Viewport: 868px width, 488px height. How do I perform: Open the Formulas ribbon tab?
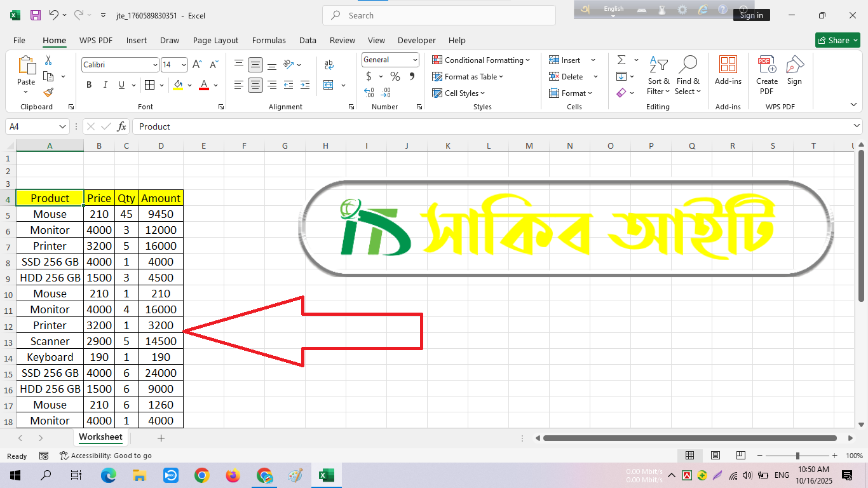269,40
